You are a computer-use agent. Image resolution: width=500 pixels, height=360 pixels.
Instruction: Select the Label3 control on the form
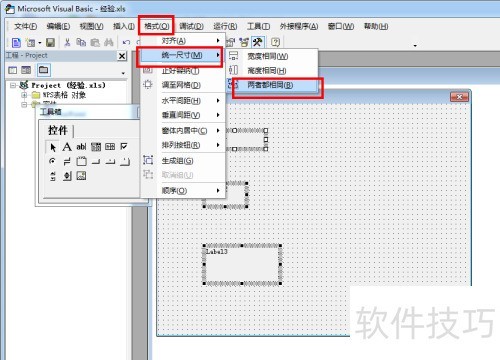tap(242, 265)
